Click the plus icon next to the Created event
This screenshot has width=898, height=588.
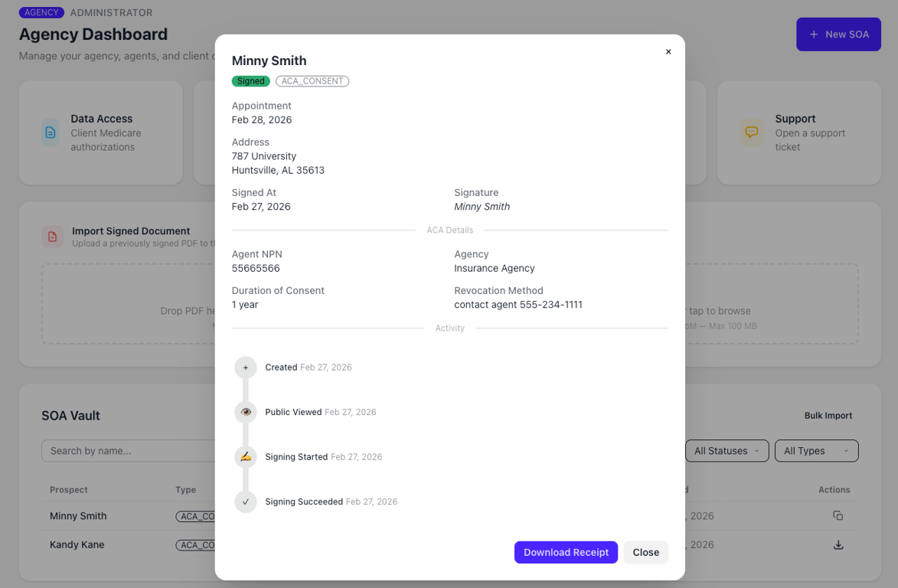[x=245, y=367]
